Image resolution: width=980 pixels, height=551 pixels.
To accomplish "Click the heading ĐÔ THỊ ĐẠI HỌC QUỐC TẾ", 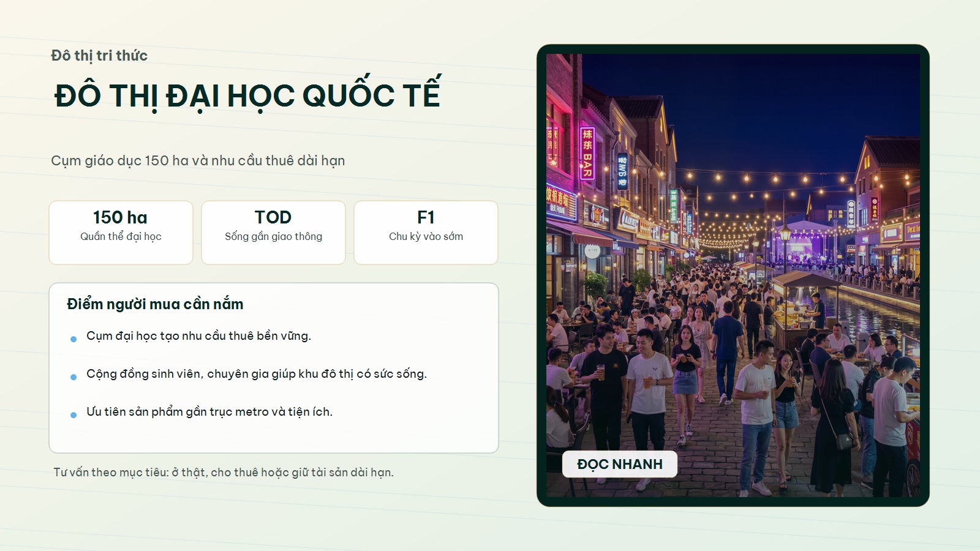I will [x=247, y=96].
